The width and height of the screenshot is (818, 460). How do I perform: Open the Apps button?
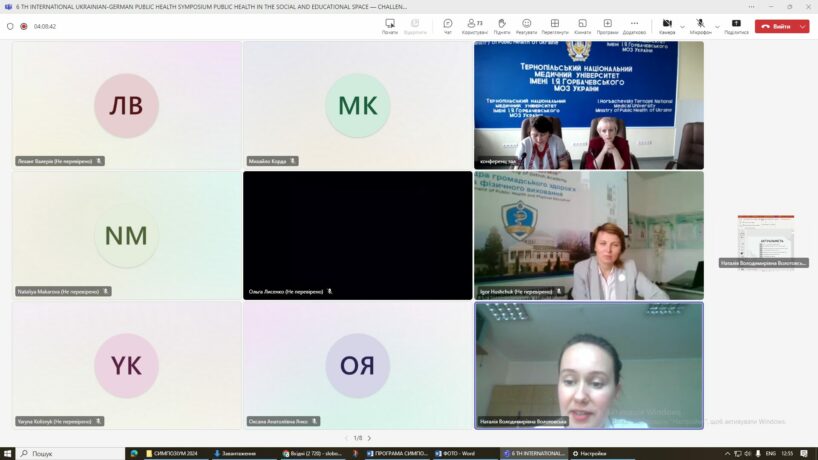[x=607, y=26]
